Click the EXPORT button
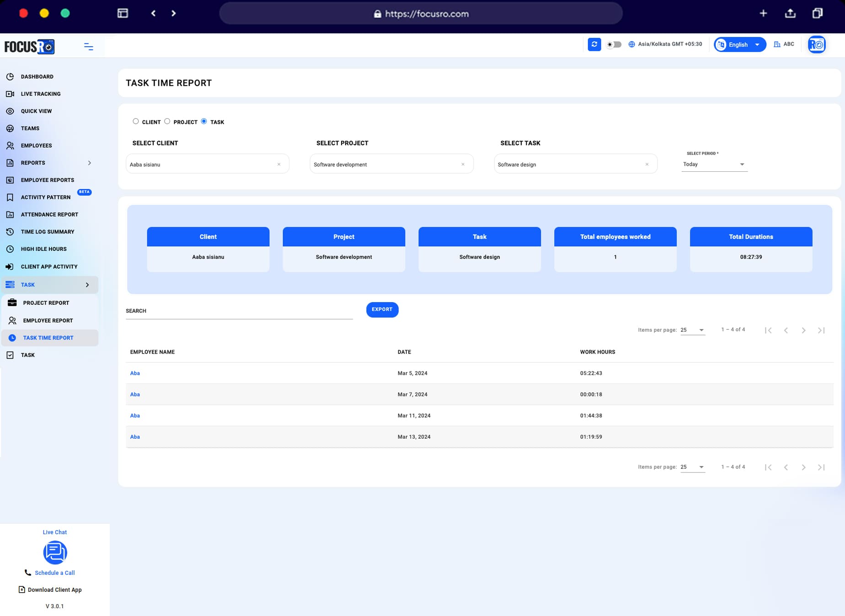 click(382, 309)
